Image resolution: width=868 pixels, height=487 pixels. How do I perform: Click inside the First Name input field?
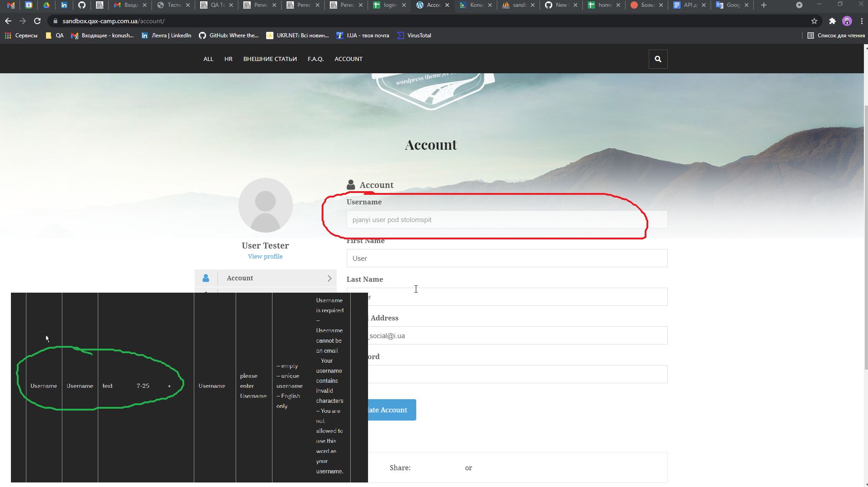click(507, 258)
